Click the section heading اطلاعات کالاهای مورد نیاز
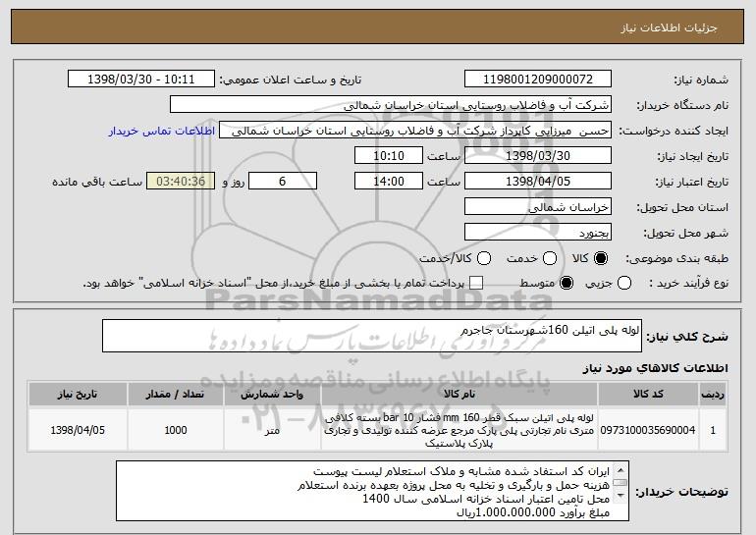 [x=655, y=368]
